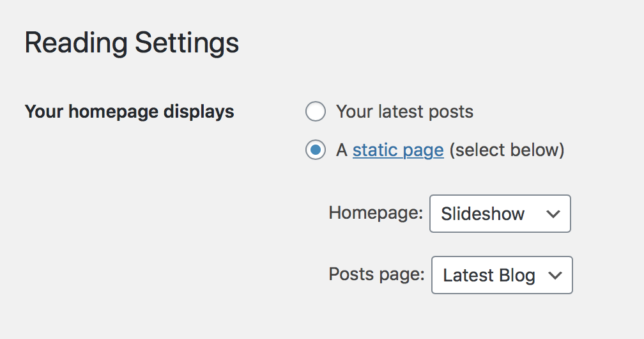Click the "Your homepage displays" row label
Screen dimensions: 644x339
coord(129,112)
